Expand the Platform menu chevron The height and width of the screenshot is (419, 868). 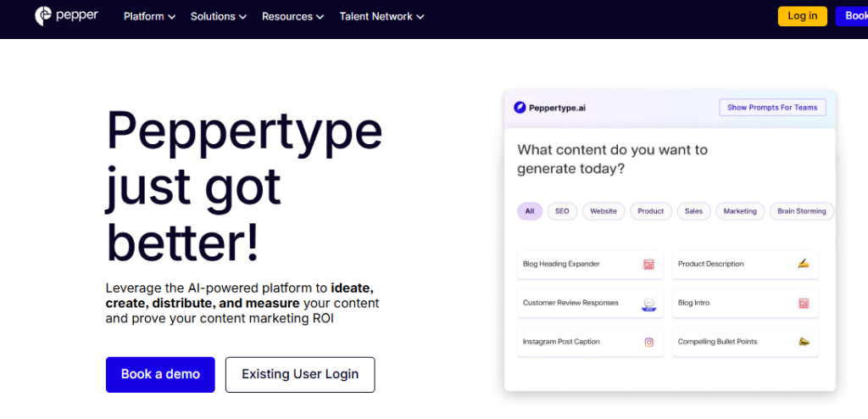[171, 17]
